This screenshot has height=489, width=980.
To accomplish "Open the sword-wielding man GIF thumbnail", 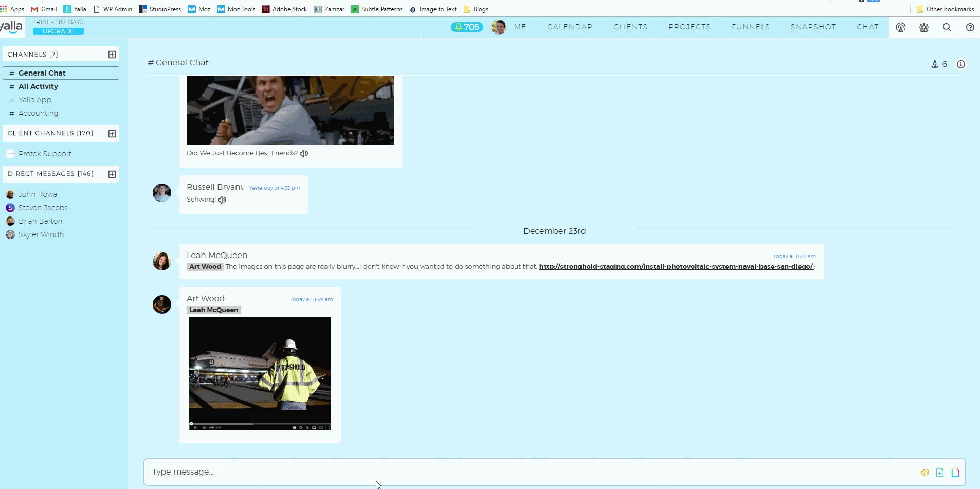I will click(291, 110).
